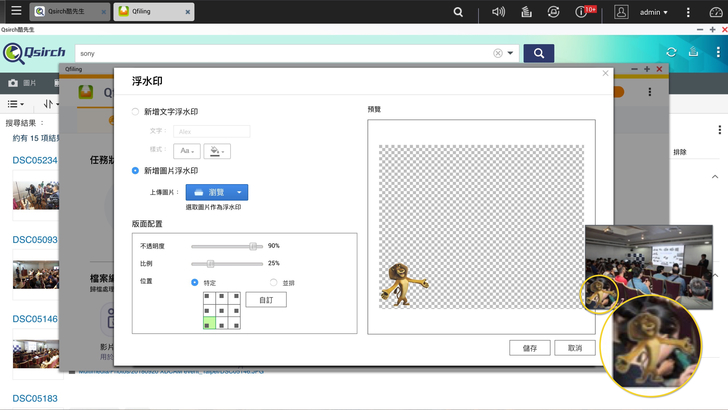728x410 pixels.
Task: Select the add image watermark radio option
Action: point(136,170)
